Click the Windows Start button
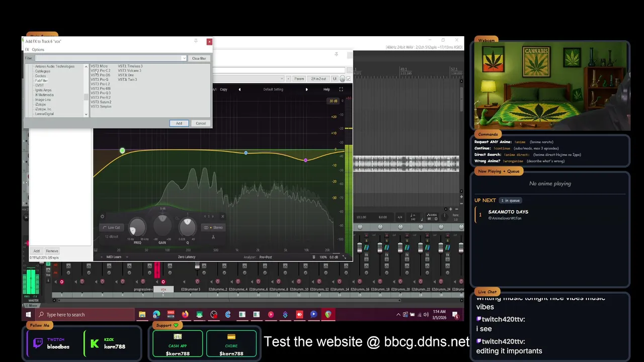 [x=29, y=315]
